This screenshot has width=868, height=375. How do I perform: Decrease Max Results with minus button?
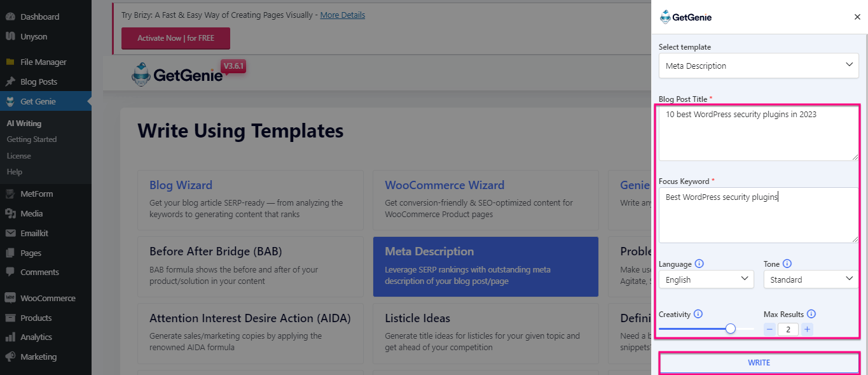[x=769, y=329]
